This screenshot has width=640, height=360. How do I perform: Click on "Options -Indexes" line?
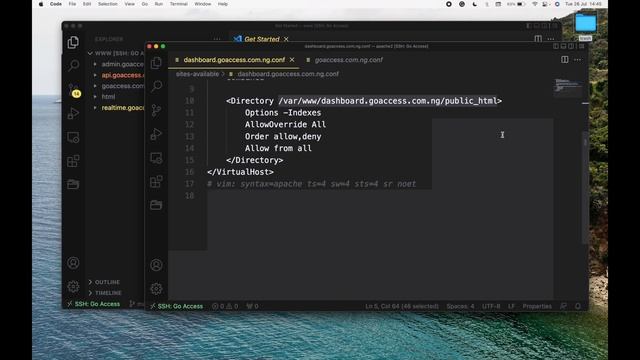(283, 113)
